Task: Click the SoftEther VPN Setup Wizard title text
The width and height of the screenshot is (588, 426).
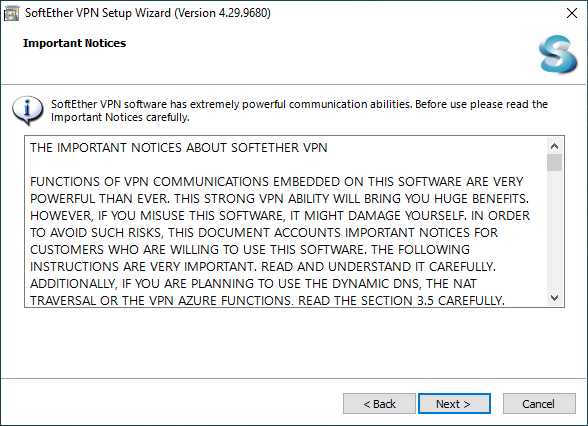Action: pyautogui.click(x=148, y=13)
